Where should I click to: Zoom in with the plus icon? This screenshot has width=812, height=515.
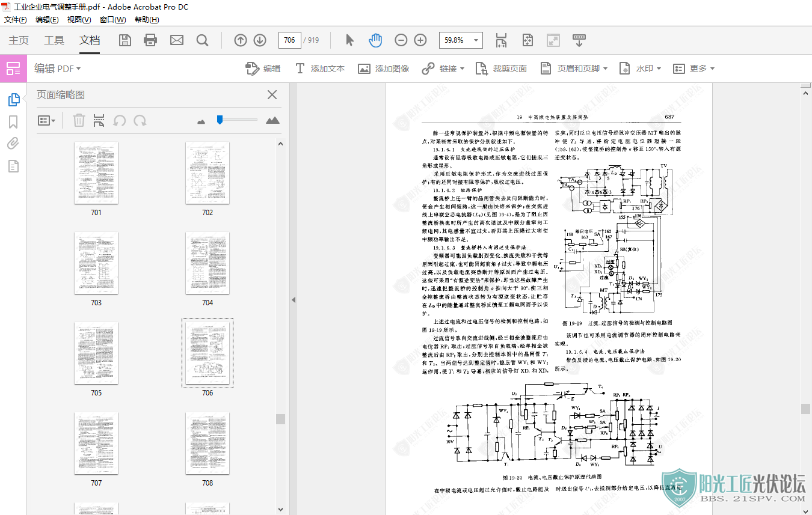pos(420,40)
